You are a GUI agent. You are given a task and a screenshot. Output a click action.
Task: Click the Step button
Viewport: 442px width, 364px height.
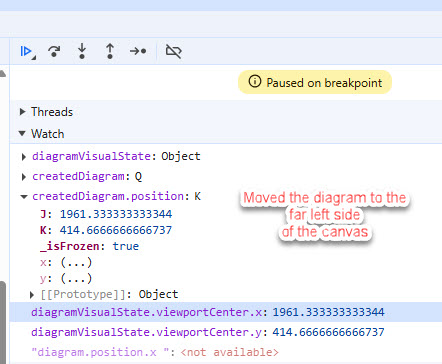click(x=138, y=51)
